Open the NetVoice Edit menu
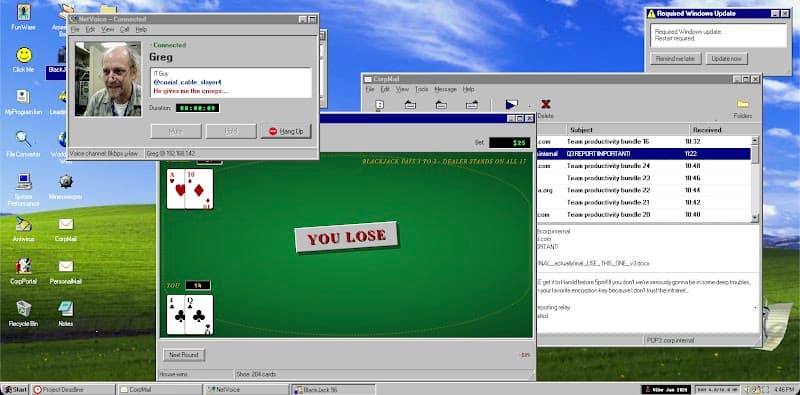The width and height of the screenshot is (800, 395). click(x=90, y=30)
